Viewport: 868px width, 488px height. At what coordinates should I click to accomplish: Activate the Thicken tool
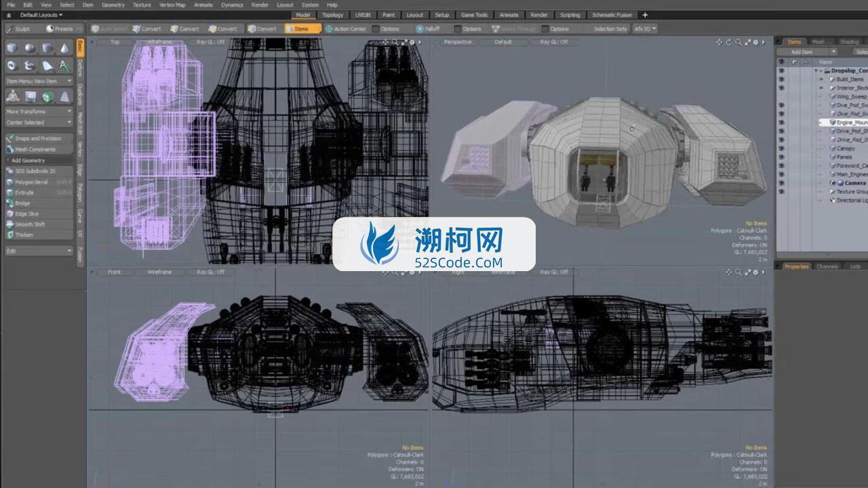[39, 235]
